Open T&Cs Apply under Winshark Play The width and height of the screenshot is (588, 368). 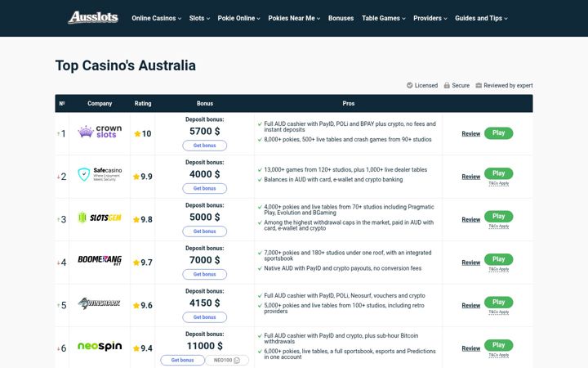tap(499, 312)
